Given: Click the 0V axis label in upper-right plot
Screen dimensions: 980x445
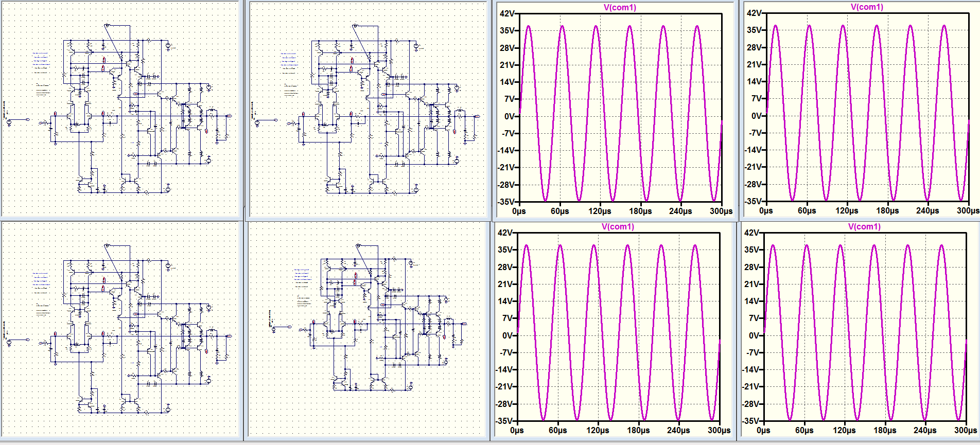Looking at the screenshot, I should tap(757, 116).
